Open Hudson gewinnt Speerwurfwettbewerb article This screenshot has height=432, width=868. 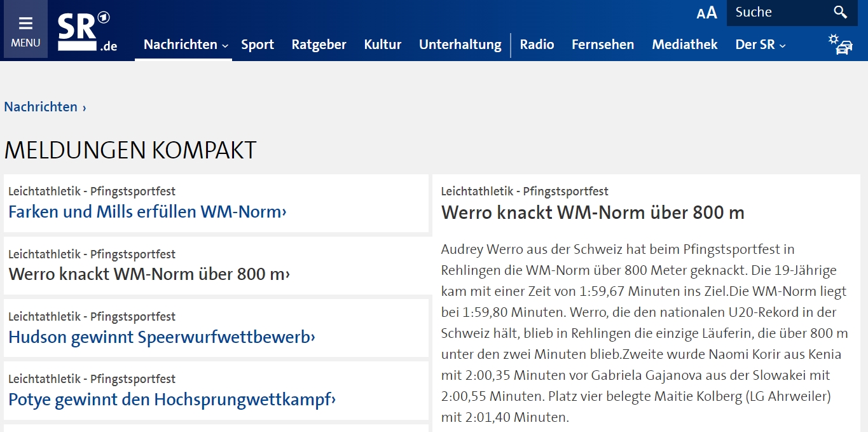[162, 337]
